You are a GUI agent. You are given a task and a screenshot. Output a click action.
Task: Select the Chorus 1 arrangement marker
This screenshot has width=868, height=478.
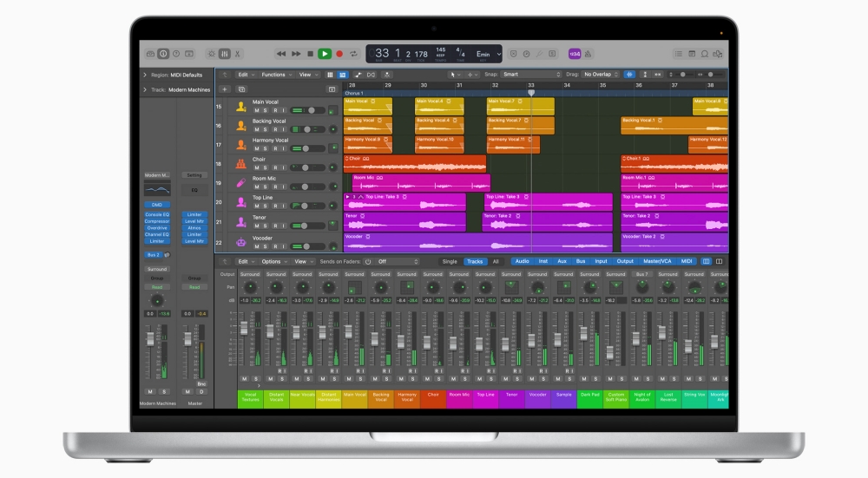pyautogui.click(x=354, y=93)
